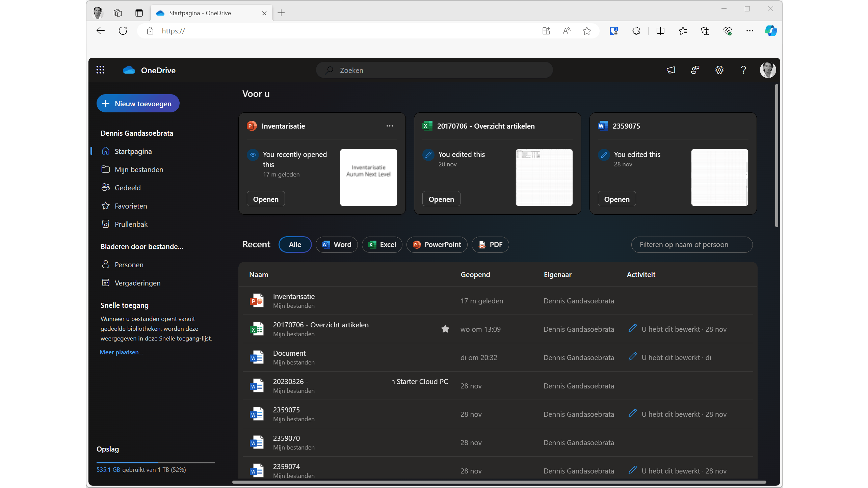
Task: Open the app launcher grid icon
Action: [x=100, y=70]
